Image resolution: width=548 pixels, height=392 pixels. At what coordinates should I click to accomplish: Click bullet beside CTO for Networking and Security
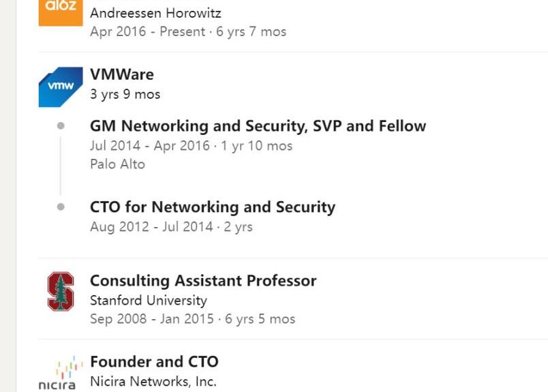pos(61,207)
